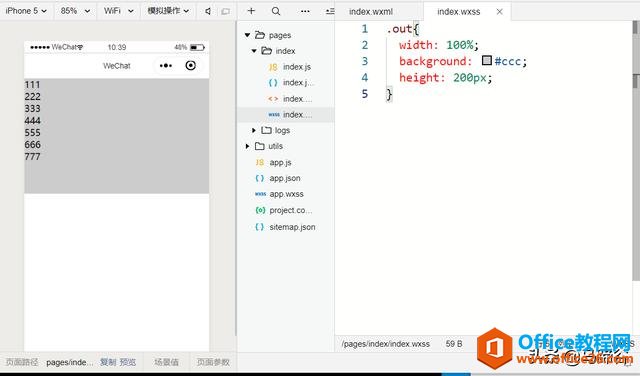
Task: Collapse the index folder arrow
Action: click(254, 51)
